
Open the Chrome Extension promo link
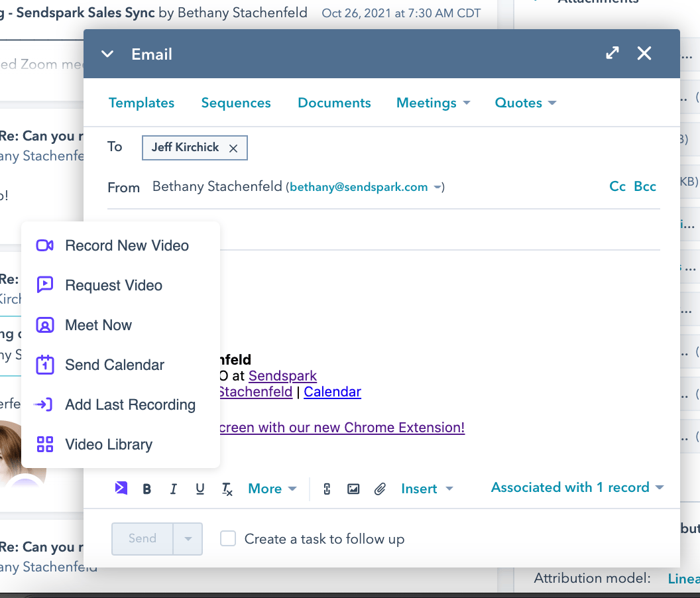click(342, 428)
